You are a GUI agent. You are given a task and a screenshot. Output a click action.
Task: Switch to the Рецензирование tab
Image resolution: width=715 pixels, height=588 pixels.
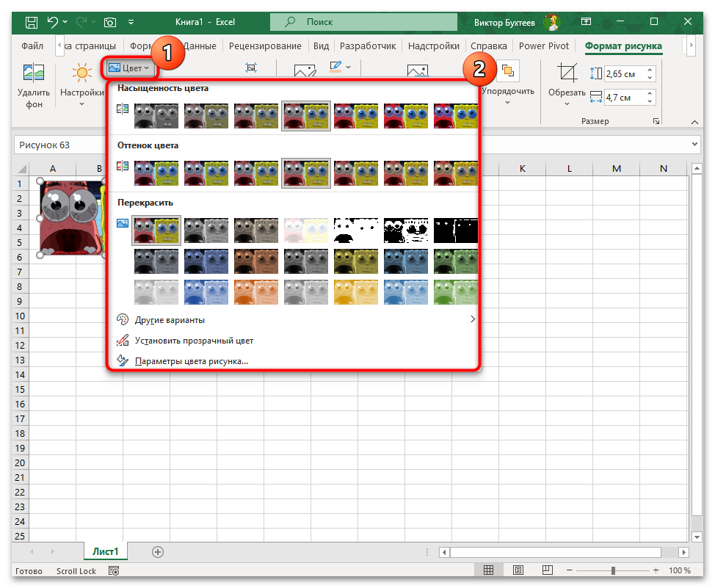pyautogui.click(x=265, y=46)
